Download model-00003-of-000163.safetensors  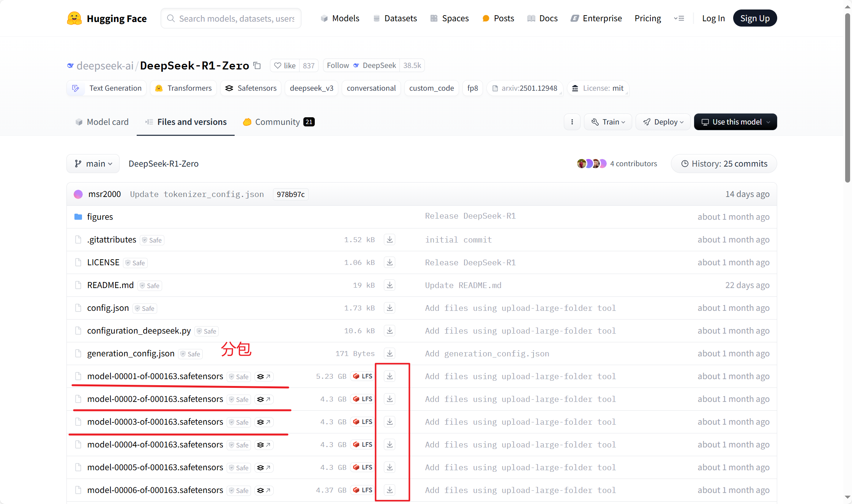(390, 422)
